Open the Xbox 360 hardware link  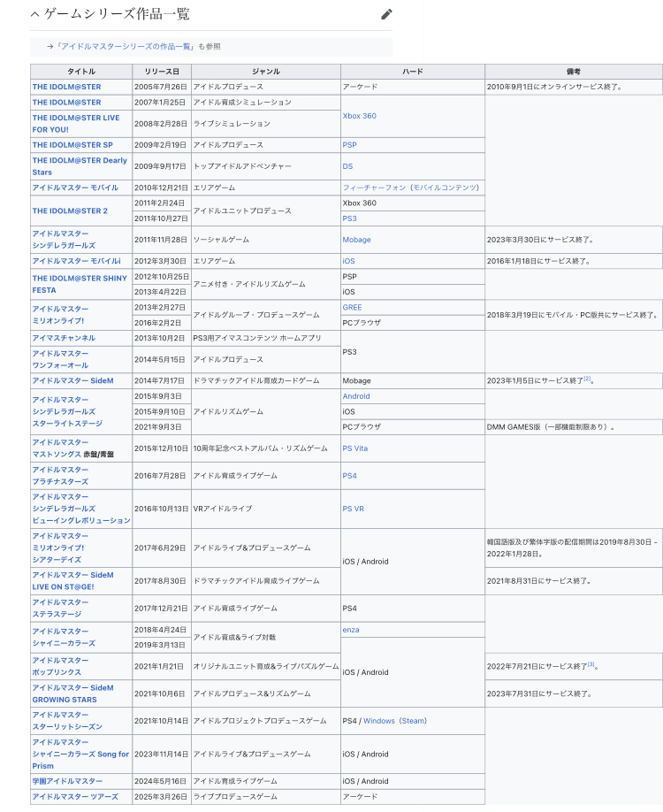(359, 116)
